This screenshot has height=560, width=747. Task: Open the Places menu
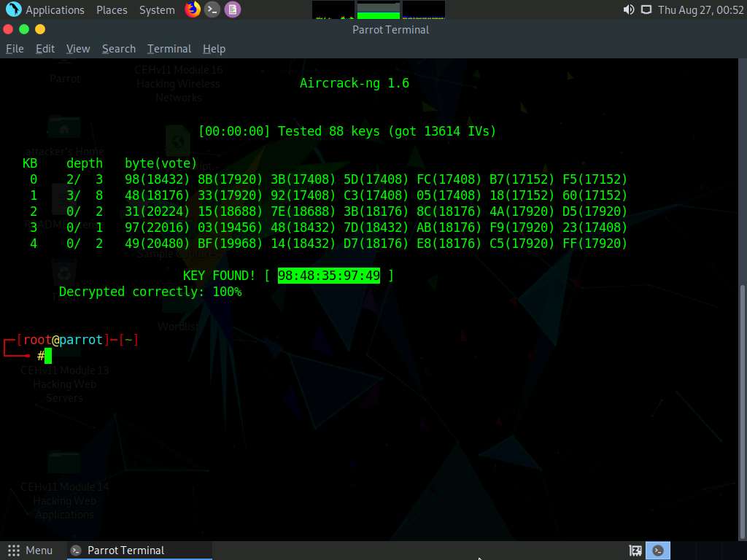[111, 9]
